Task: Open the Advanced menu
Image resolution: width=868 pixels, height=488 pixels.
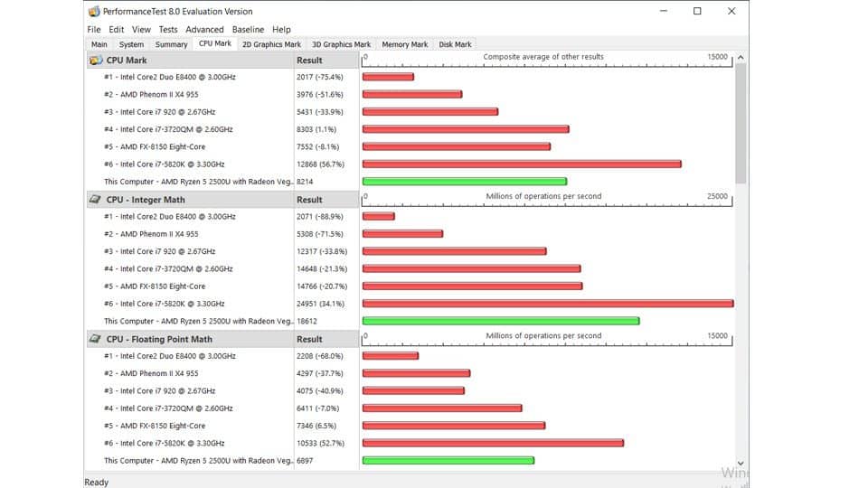Action: [x=205, y=29]
